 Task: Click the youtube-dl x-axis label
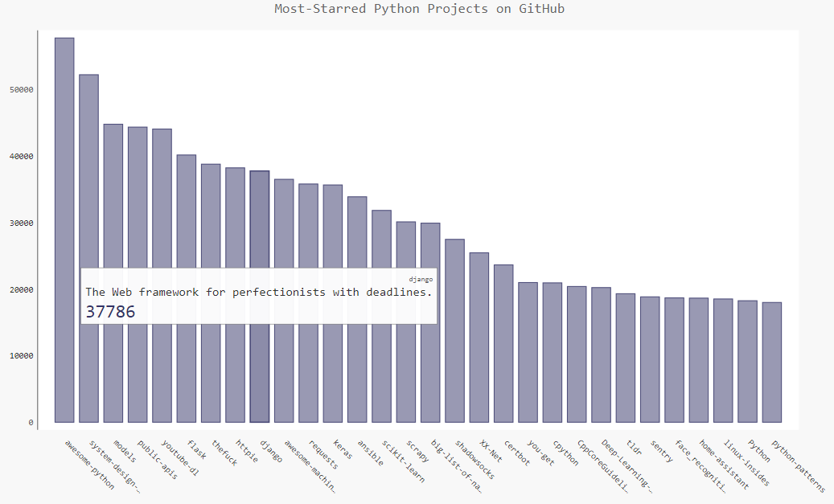(x=180, y=458)
